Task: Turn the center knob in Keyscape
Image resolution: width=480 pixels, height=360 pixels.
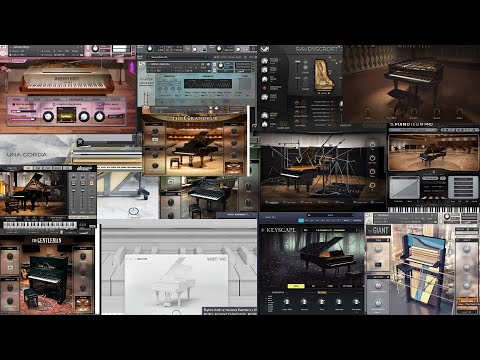Action: [x=321, y=302]
